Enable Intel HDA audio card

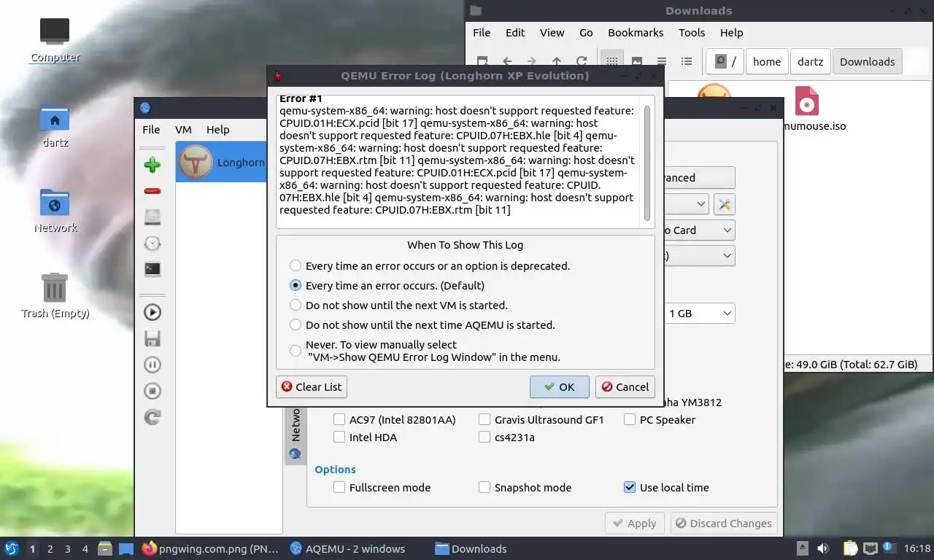point(366,437)
